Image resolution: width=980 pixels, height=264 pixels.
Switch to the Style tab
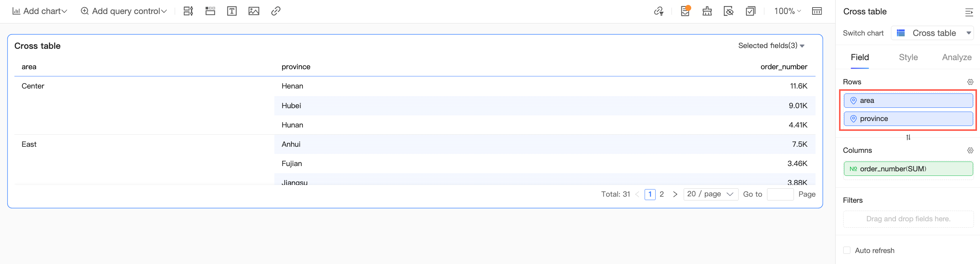tap(908, 57)
